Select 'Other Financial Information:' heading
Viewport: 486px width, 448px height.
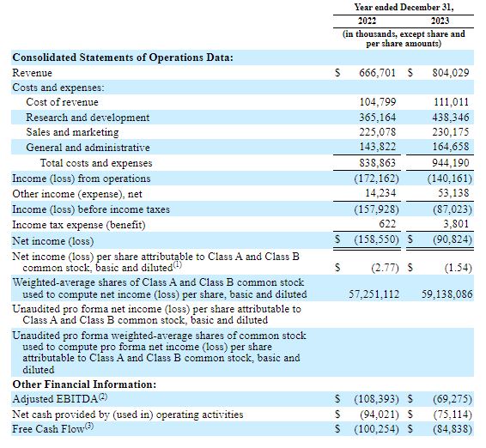coord(84,384)
